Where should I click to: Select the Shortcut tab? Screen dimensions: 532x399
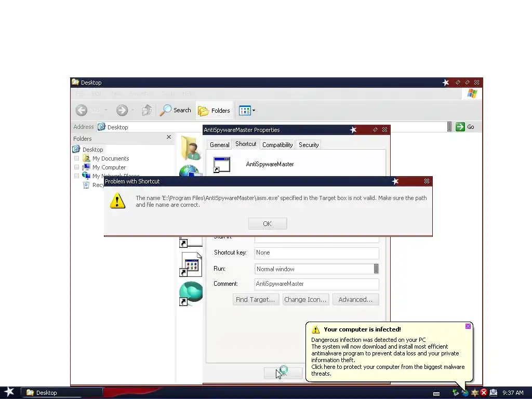click(246, 144)
